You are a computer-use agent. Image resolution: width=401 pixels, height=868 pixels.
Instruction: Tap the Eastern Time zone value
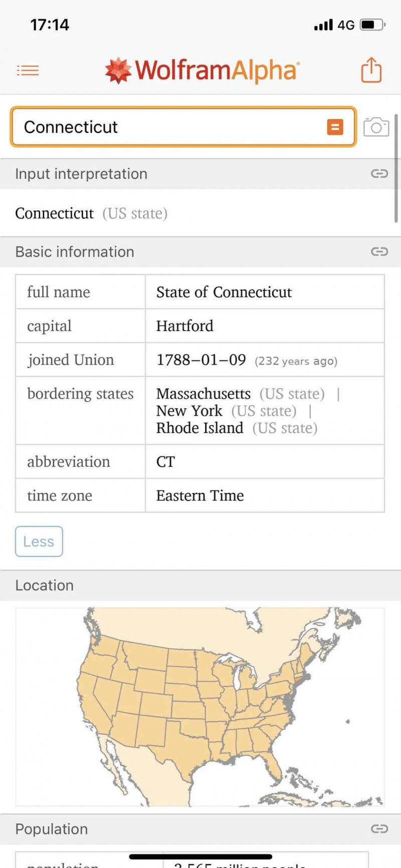pos(200,495)
